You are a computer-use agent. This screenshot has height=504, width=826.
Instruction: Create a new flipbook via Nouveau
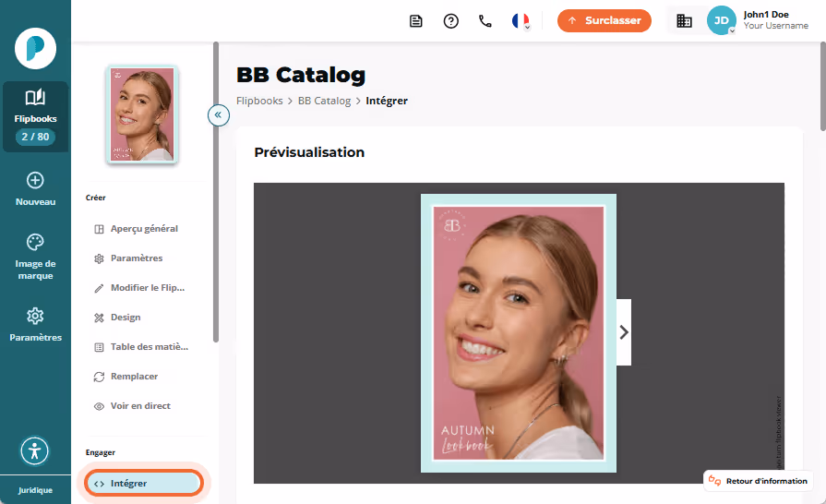click(x=35, y=189)
